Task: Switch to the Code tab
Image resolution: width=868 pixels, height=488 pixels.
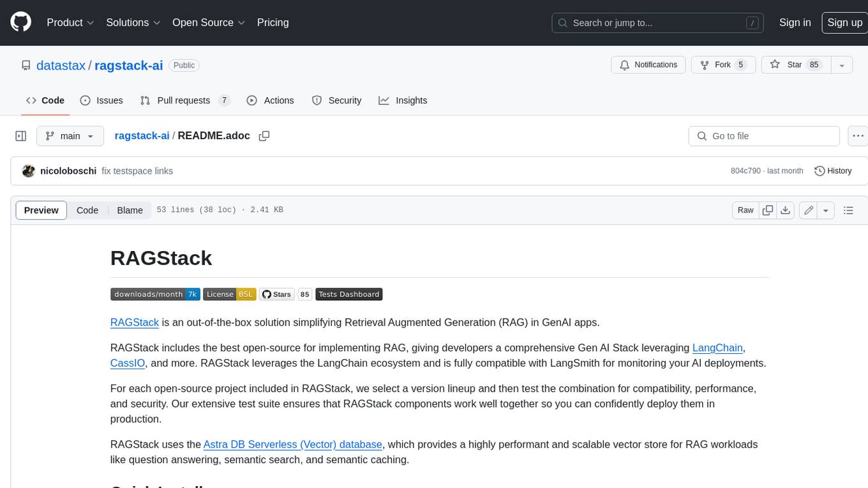Action: (x=45, y=100)
